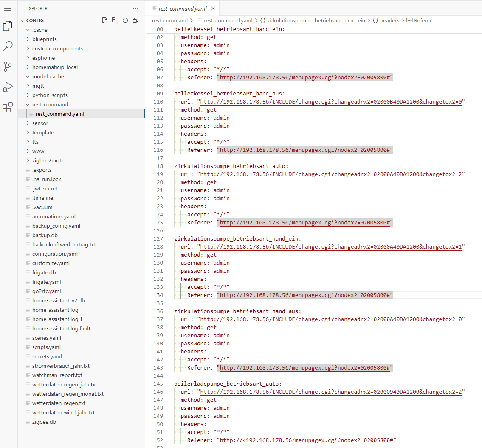Image resolution: width=482 pixels, height=448 pixels.
Task: Click the New File icon
Action: point(105,20)
